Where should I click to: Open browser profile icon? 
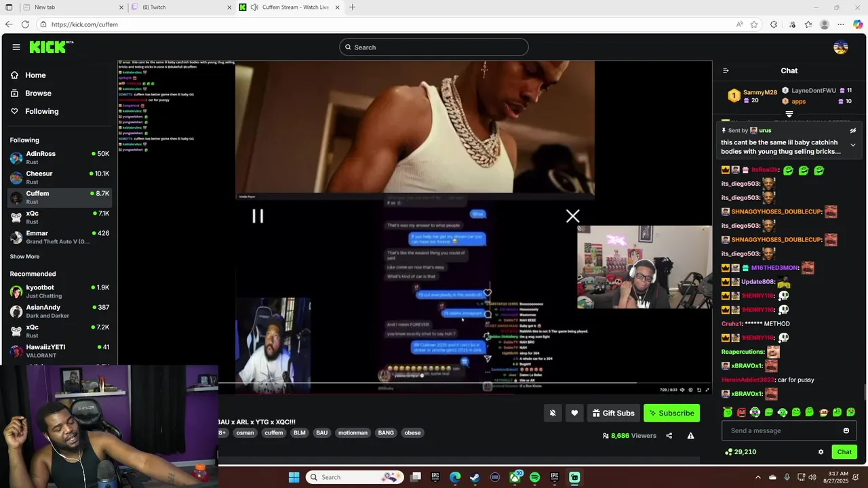coord(825,24)
